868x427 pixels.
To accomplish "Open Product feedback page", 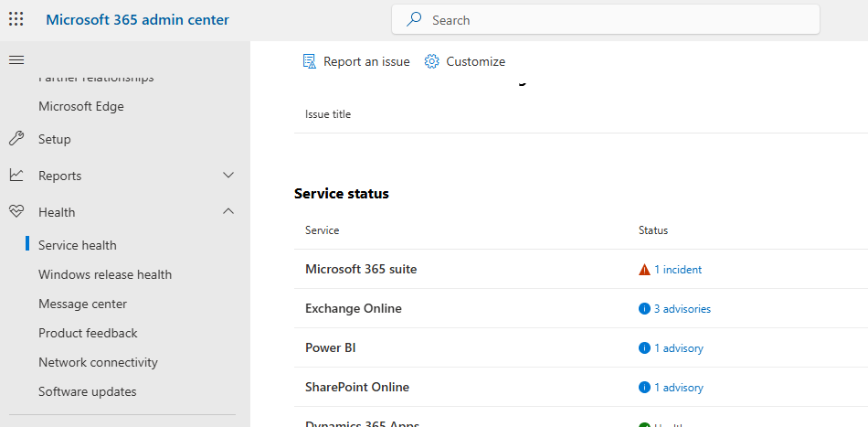I will (x=88, y=334).
